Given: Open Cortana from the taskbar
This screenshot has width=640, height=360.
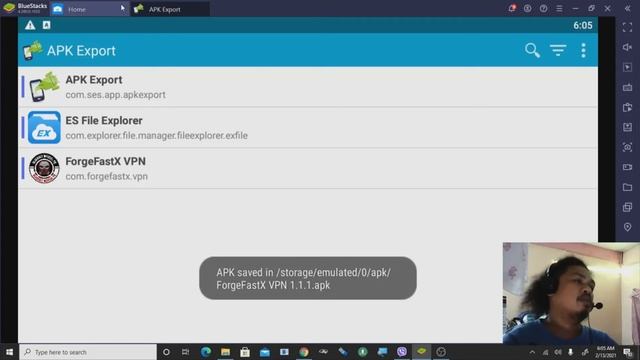Looking at the screenshot, I should pyautogui.click(x=166, y=352).
